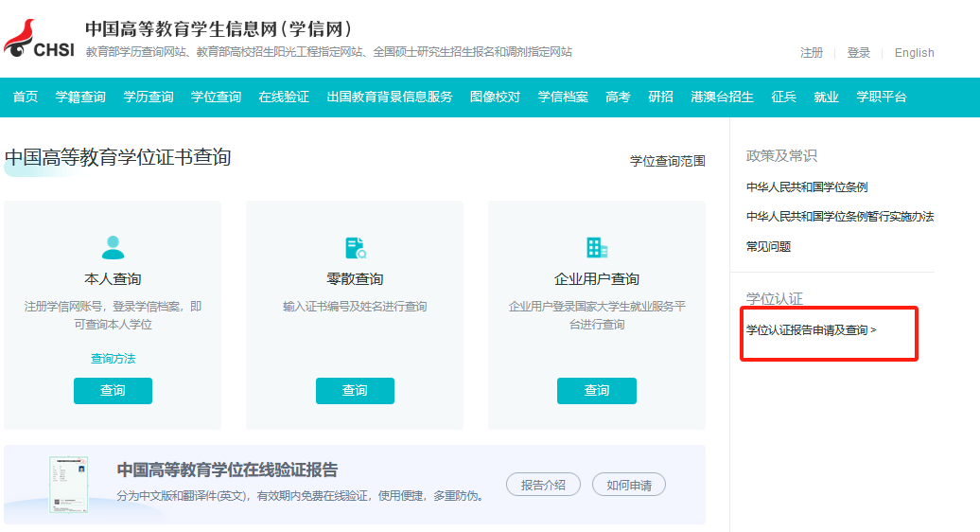The image size is (980, 532).
Task: Open 出国教育背景信息服务 navigation item
Action: pyautogui.click(x=390, y=97)
